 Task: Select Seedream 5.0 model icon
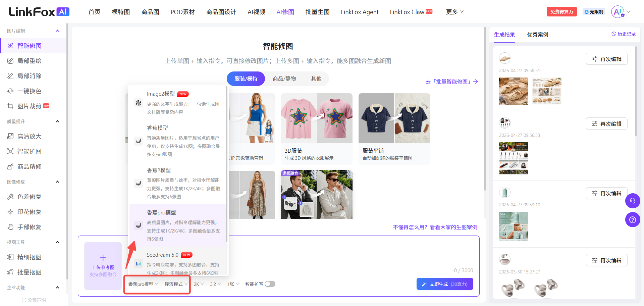138,264
